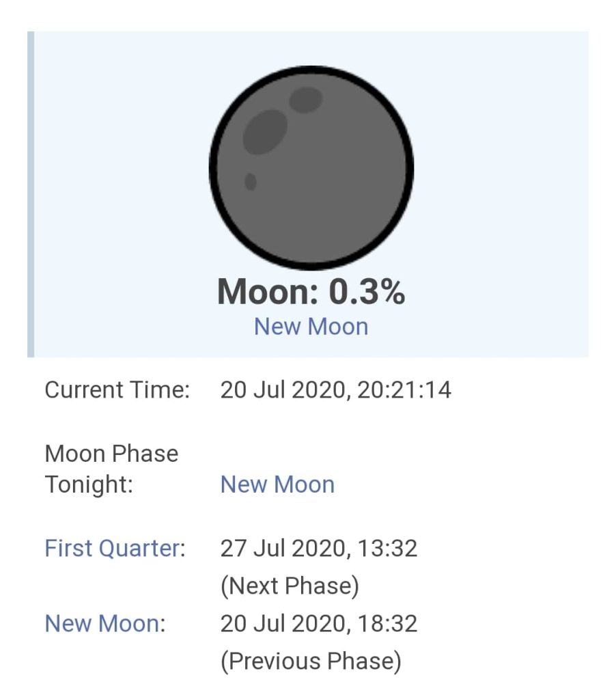616x699 pixels.
Task: Click the "Tonight:" word in the phase label
Action: coord(89,484)
